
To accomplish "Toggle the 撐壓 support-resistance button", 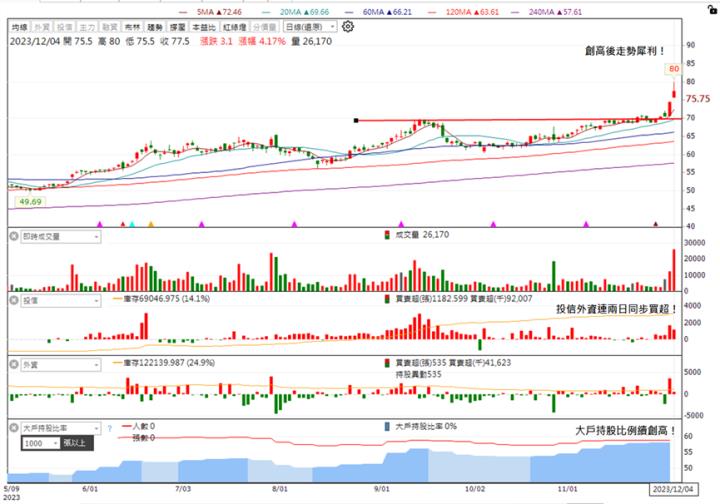I will click(x=177, y=28).
